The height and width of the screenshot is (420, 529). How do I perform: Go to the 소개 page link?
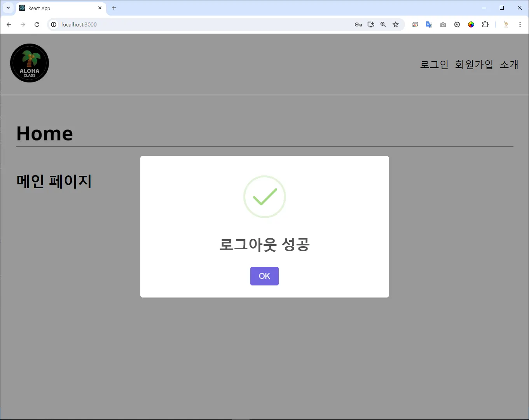509,65
